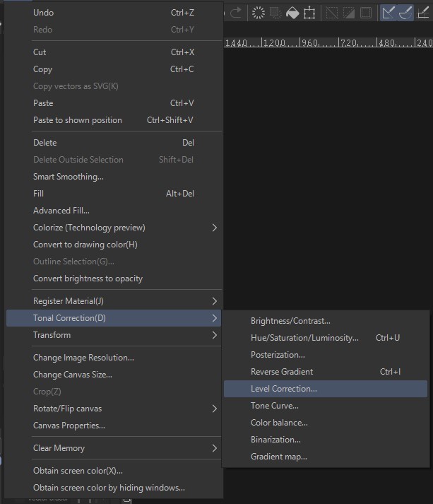Click the Show Selection Border toolbar icon
This screenshot has height=504, width=433.
coord(366,13)
